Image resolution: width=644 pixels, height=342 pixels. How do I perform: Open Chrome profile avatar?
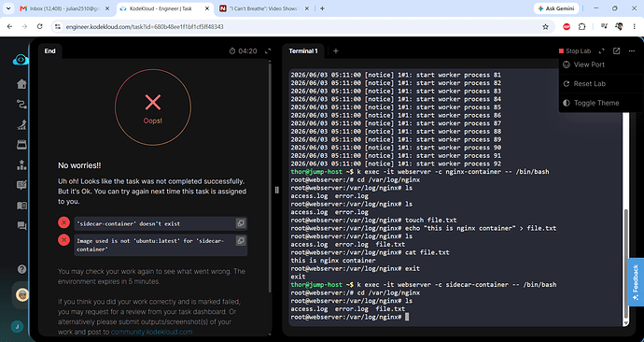click(x=619, y=27)
